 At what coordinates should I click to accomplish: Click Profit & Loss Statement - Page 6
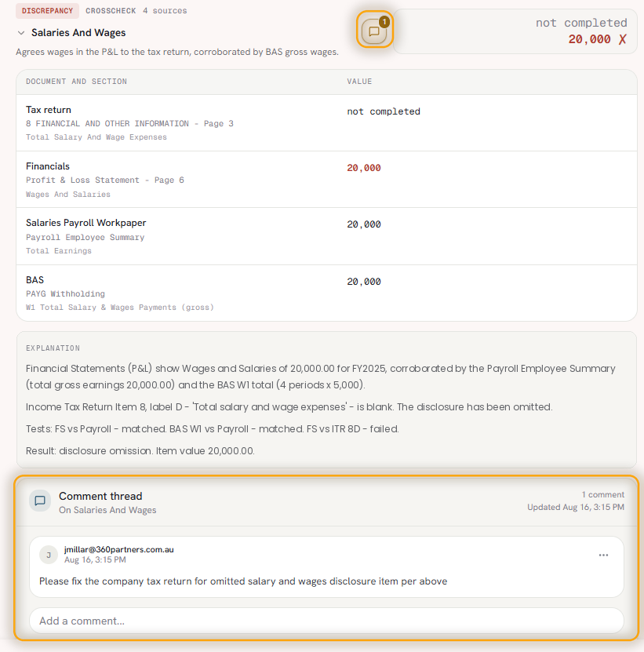tap(105, 180)
